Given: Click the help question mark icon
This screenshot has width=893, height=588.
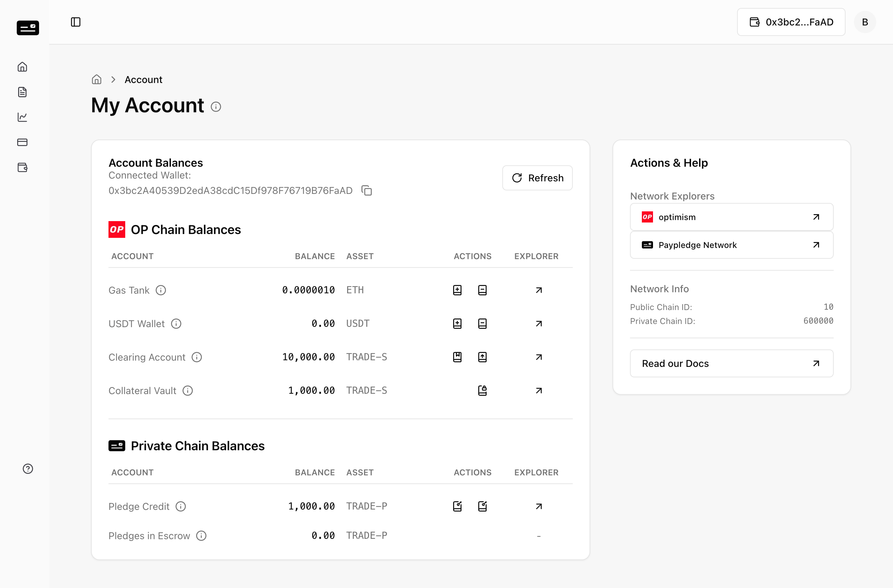Looking at the screenshot, I should [x=28, y=469].
